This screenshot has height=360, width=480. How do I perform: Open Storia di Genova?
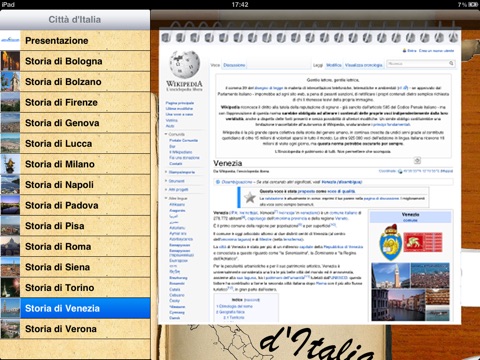tap(75, 123)
